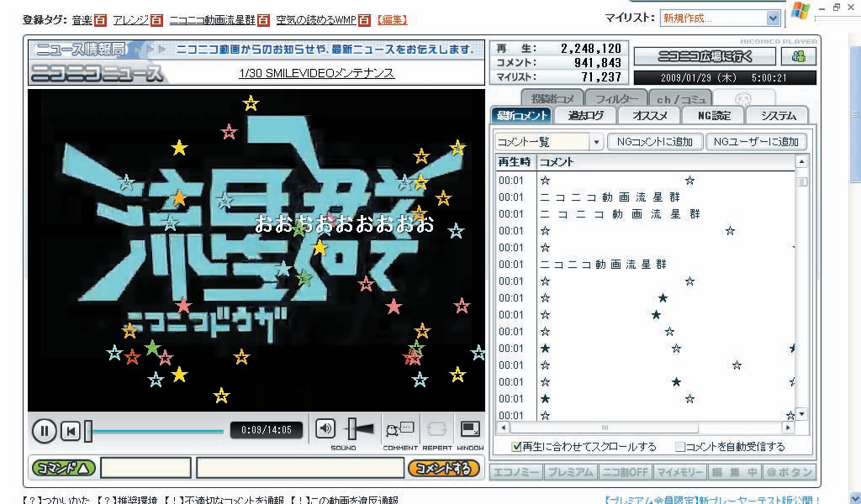Switch to the 過去ログ tab
Image resolution: width=861 pixels, height=504 pixels.
click(585, 115)
